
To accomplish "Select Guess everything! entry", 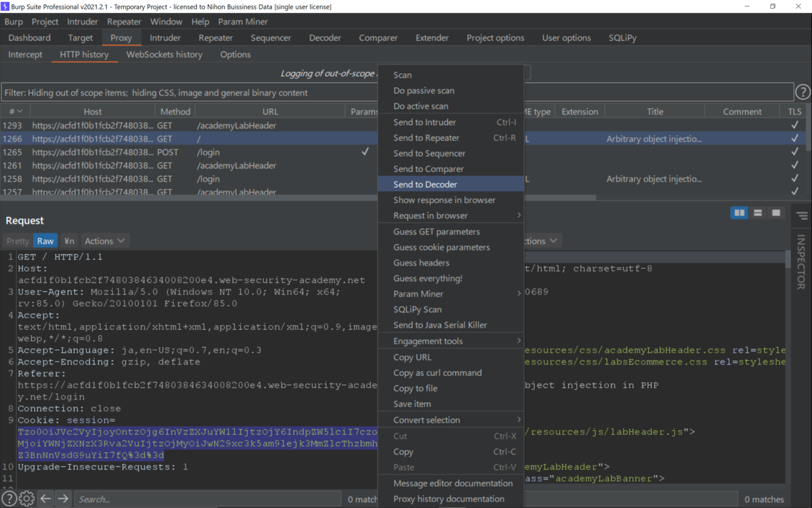I will click(451, 278).
